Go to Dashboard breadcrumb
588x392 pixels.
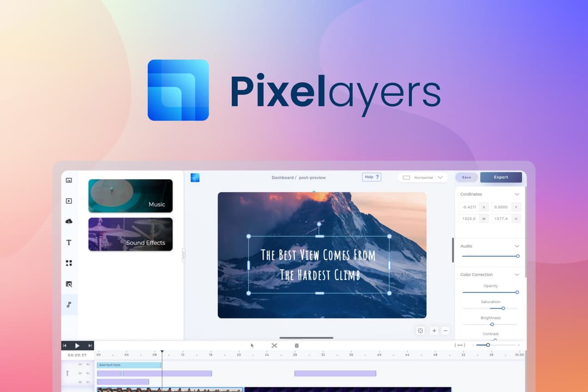283,178
